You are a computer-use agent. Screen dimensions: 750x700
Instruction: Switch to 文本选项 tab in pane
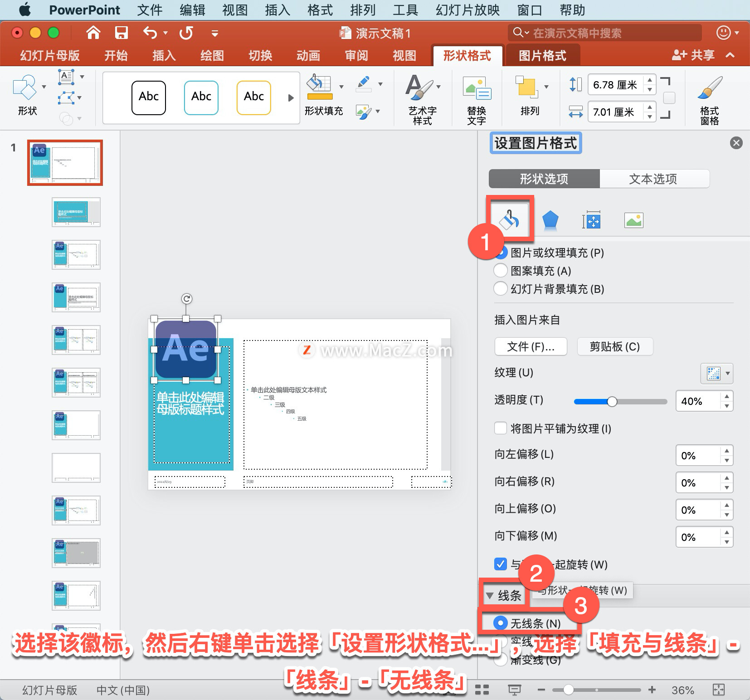[x=654, y=179]
